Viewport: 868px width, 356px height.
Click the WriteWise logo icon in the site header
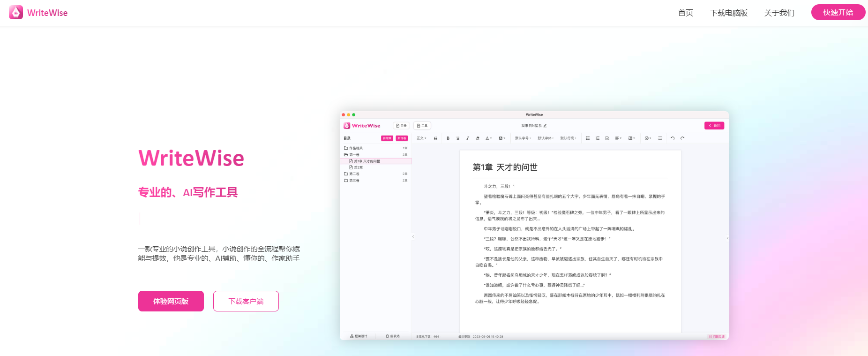16,12
